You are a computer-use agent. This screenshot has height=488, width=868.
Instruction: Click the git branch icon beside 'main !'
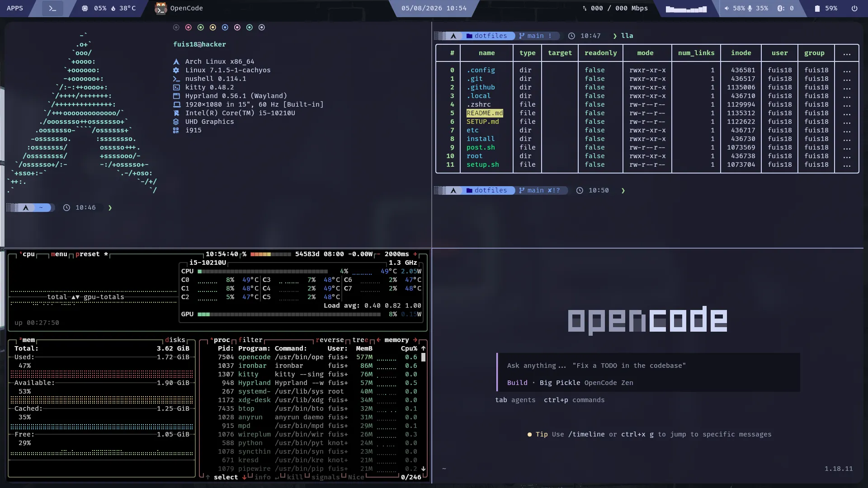point(522,36)
